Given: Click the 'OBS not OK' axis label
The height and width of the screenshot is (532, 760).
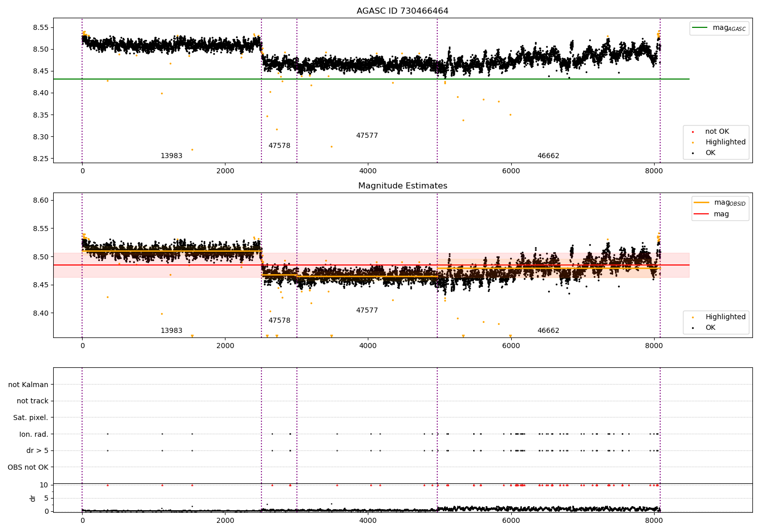Looking at the screenshot, I should point(28,467).
